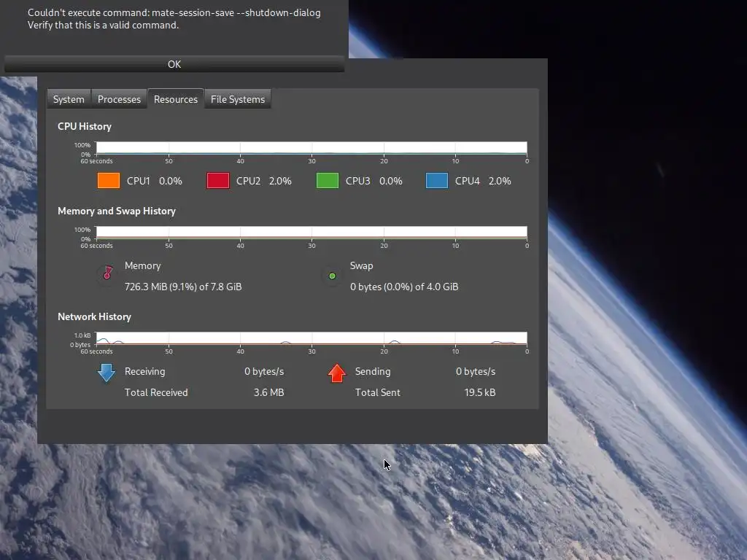The image size is (747, 560).
Task: Click the "Network History" heading
Action: [x=94, y=316]
